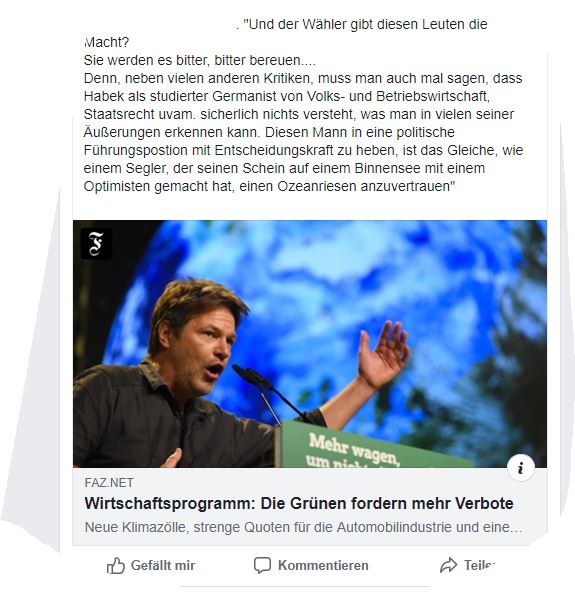575x595 pixels.
Task: Open the Wirtschaftsprogramm article headline
Action: [x=299, y=504]
